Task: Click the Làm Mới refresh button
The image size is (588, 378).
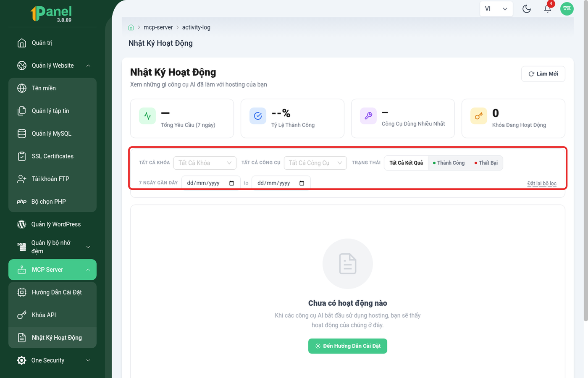Action: click(543, 74)
